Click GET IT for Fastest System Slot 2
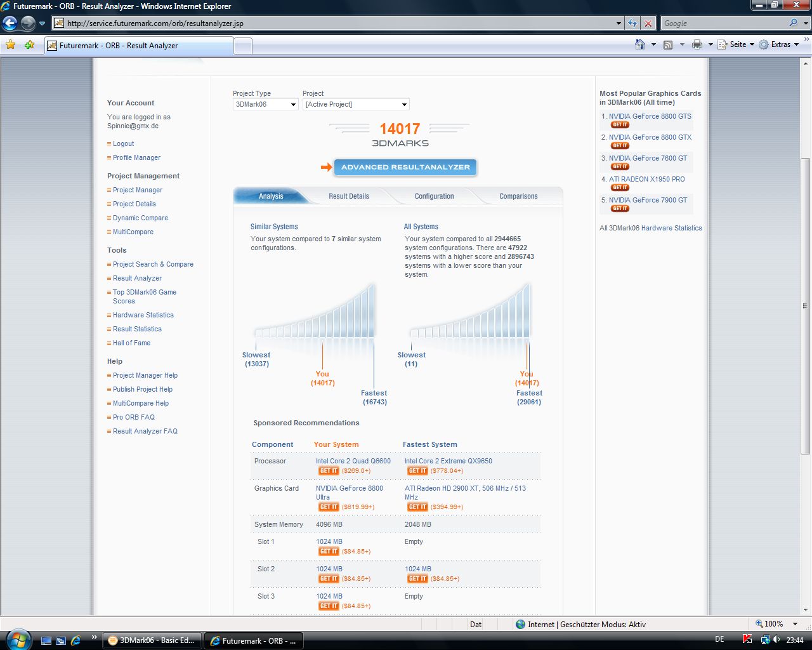 [417, 579]
